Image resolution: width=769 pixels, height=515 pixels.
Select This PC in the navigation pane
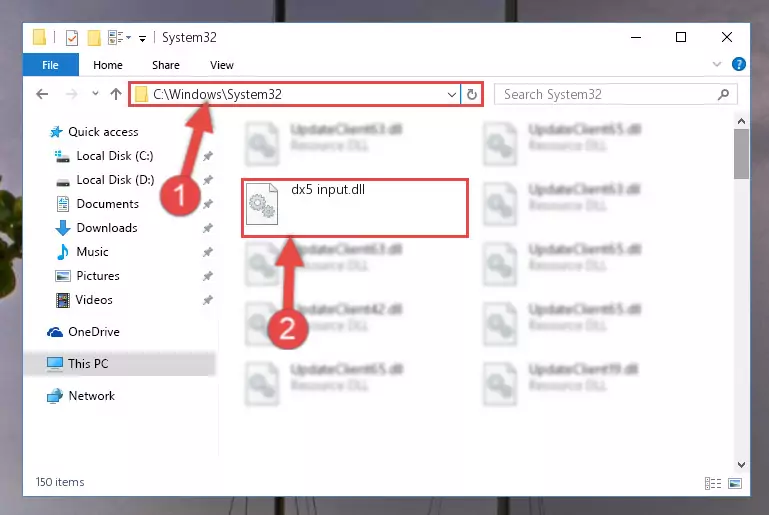pyautogui.click(x=120, y=363)
